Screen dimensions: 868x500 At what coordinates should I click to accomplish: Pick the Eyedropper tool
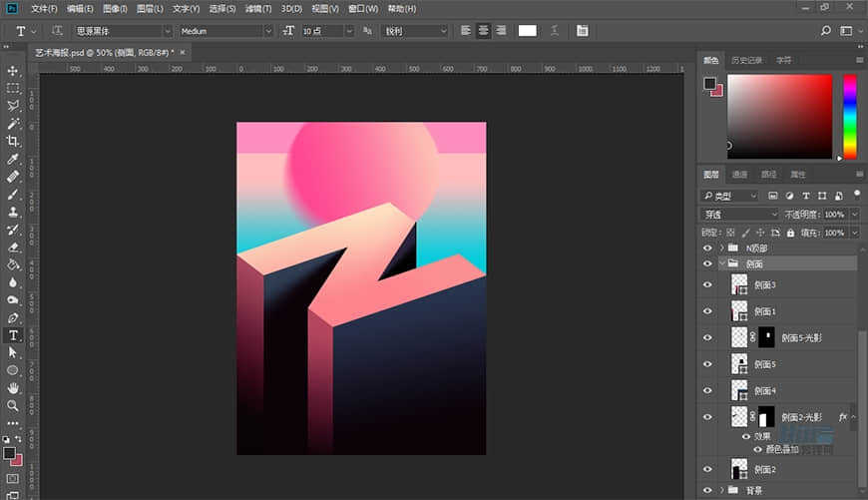point(13,159)
